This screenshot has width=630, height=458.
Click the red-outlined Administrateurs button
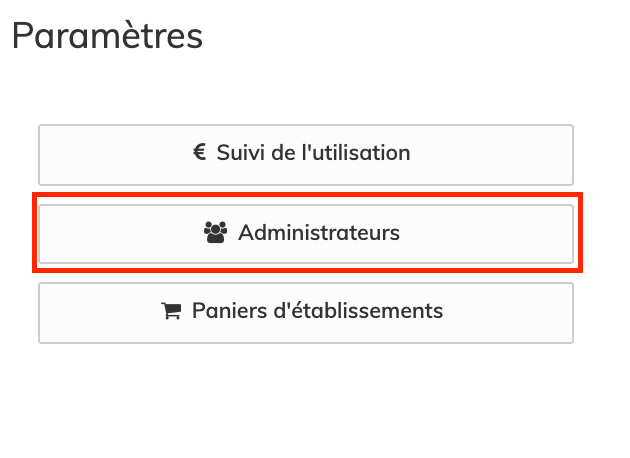pos(305,234)
